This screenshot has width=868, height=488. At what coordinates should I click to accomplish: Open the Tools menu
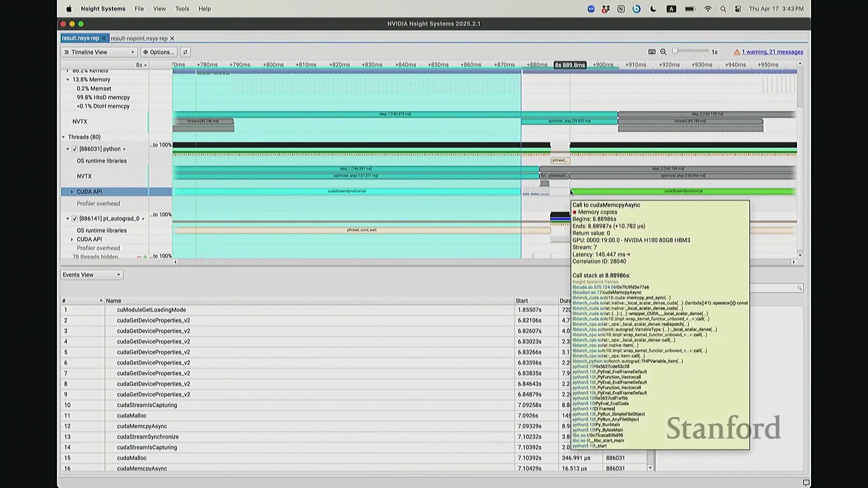pos(182,9)
